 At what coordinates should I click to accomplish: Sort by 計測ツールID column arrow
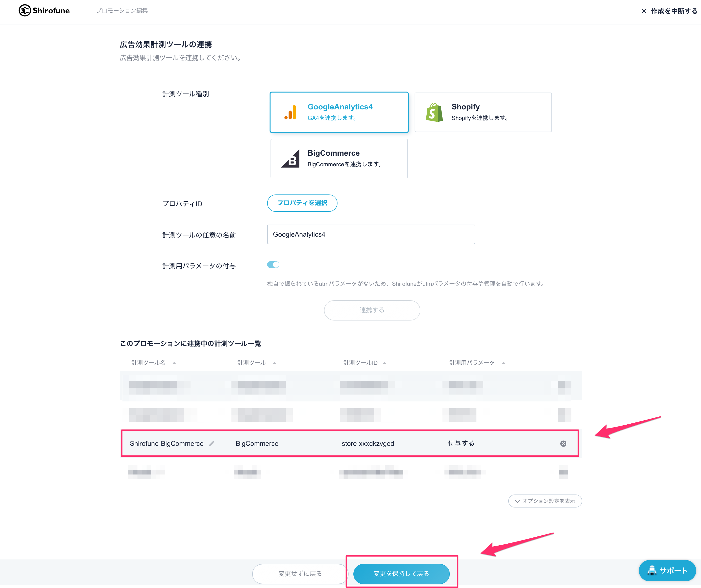pos(384,363)
